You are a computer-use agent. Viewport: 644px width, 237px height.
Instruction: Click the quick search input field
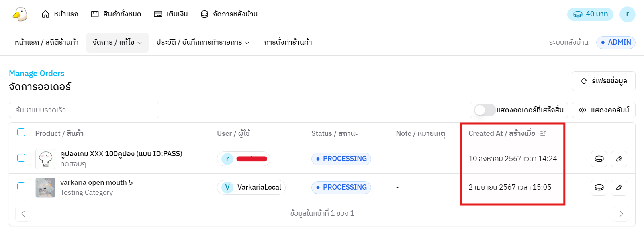tap(84, 110)
